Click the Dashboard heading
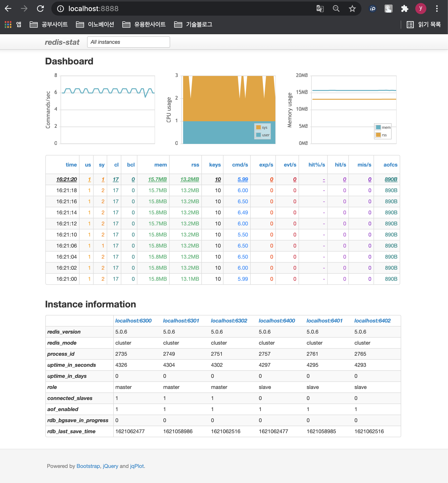Image resolution: width=448 pixels, height=483 pixels. tap(69, 61)
